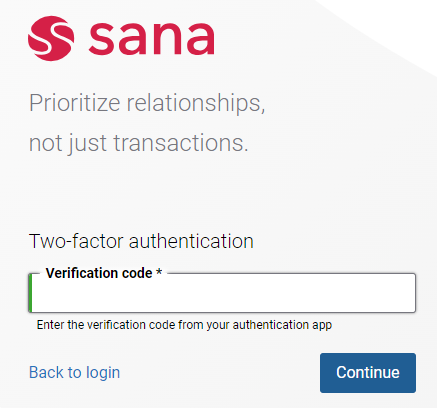437x408 pixels.
Task: Place cursor inside the empty verification box
Action: (x=222, y=293)
